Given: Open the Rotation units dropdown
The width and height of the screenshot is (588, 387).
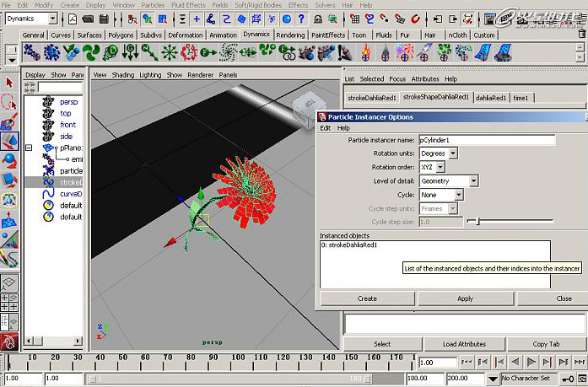Looking at the screenshot, I should pyautogui.click(x=438, y=153).
